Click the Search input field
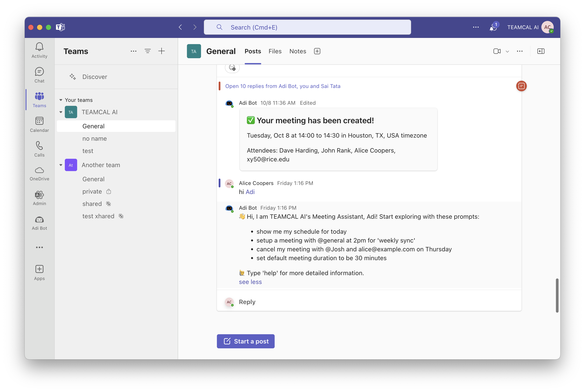585x392 pixels. click(307, 27)
